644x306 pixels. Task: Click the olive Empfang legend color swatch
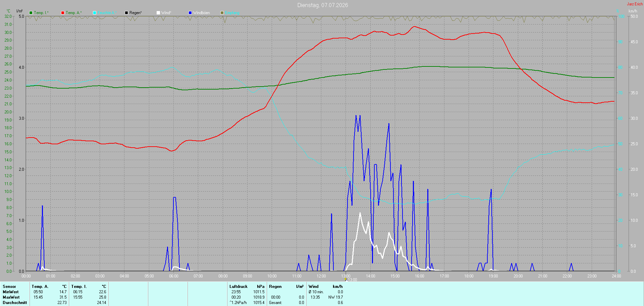[x=222, y=13]
